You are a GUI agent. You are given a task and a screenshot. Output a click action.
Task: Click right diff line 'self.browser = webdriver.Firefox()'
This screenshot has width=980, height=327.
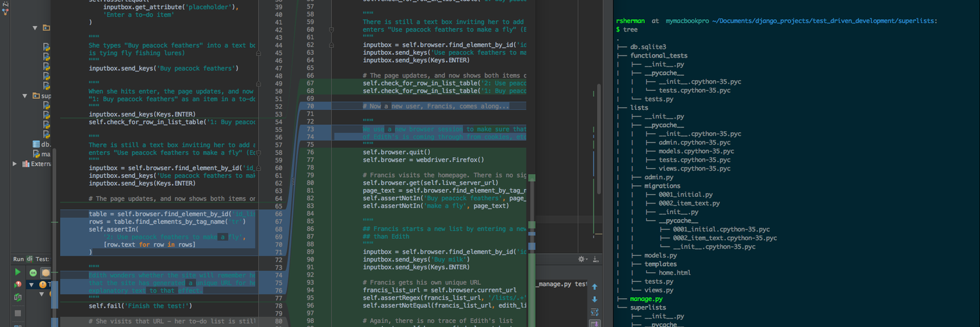pyautogui.click(x=423, y=160)
